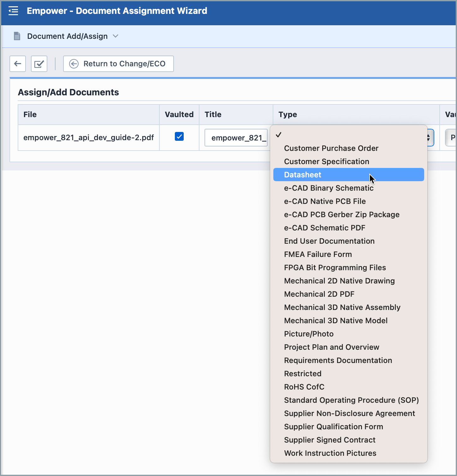This screenshot has height=476, width=457.
Task: Open the Type combo box stepper arrows
Action: (x=428, y=137)
